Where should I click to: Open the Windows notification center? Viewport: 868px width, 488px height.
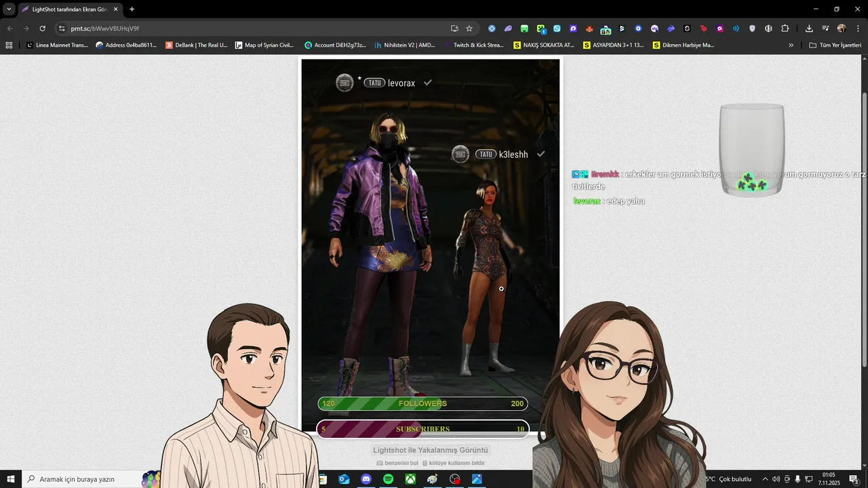pyautogui.click(x=854, y=479)
